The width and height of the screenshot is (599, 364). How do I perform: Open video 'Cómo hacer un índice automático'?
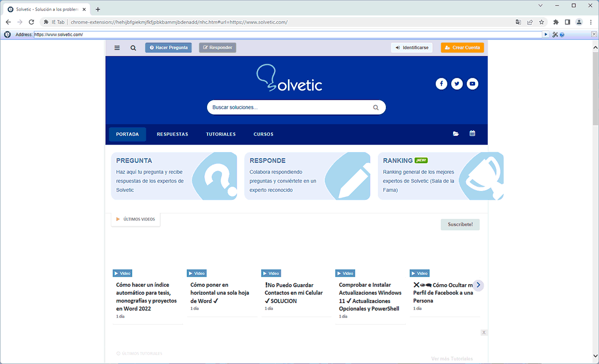pos(147,297)
